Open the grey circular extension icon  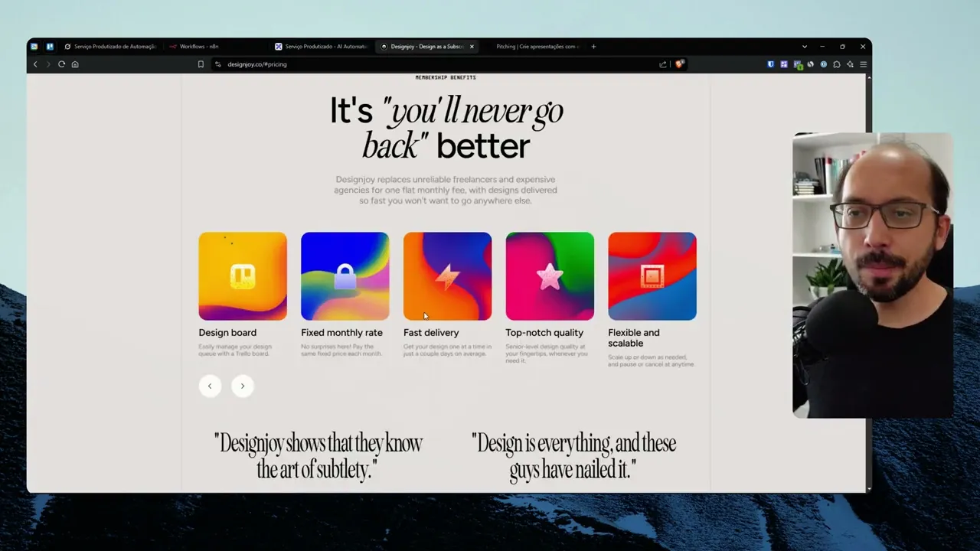pyautogui.click(x=811, y=64)
